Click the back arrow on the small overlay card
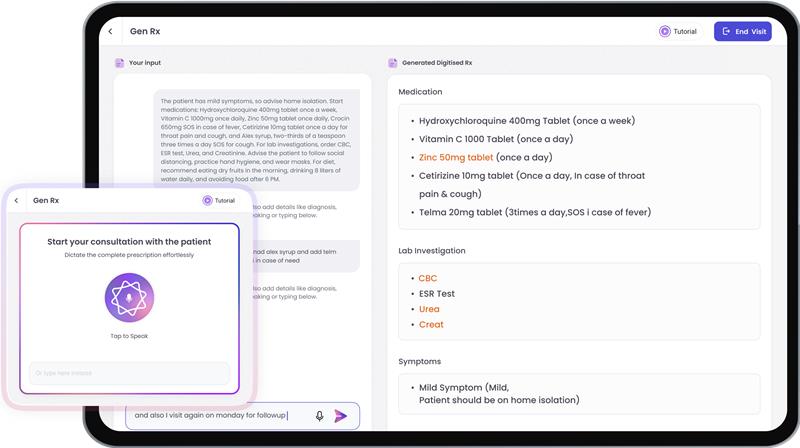 point(17,200)
